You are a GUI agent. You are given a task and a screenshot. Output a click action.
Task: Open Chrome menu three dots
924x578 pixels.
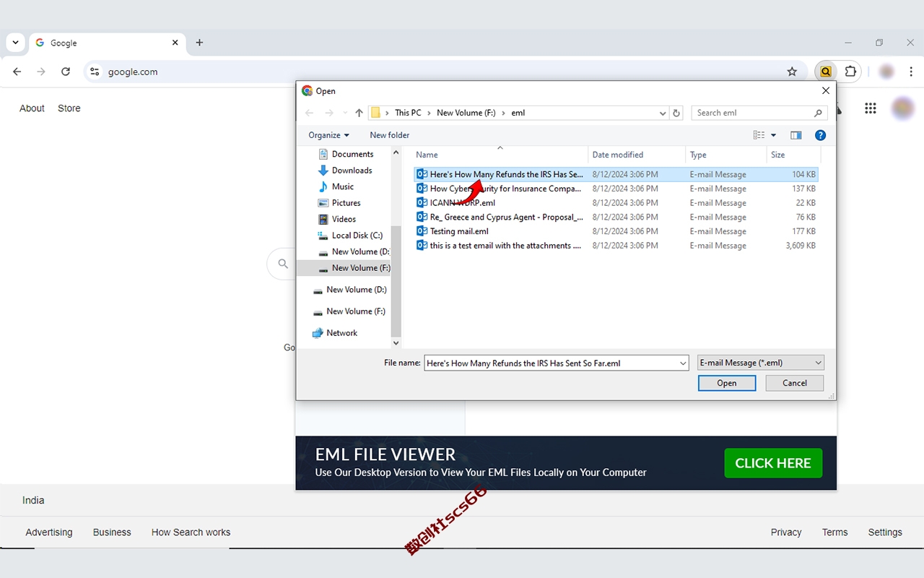[912, 72]
